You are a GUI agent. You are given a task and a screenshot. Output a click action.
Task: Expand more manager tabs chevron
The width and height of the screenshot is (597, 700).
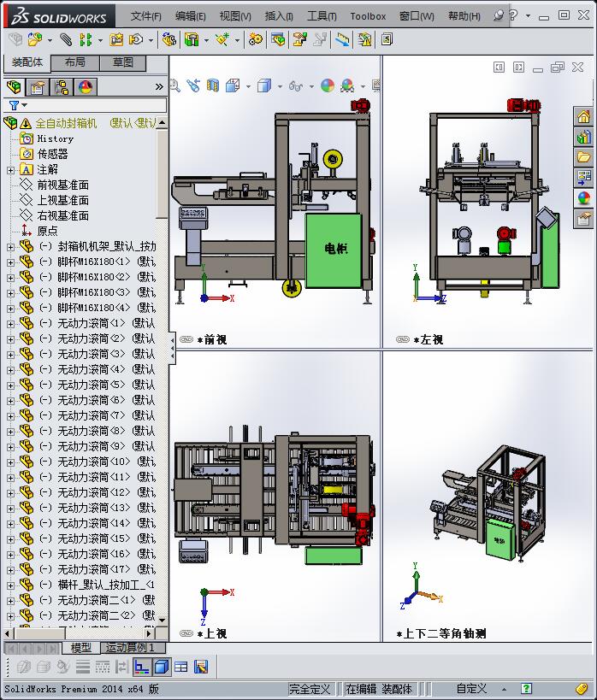click(x=159, y=86)
